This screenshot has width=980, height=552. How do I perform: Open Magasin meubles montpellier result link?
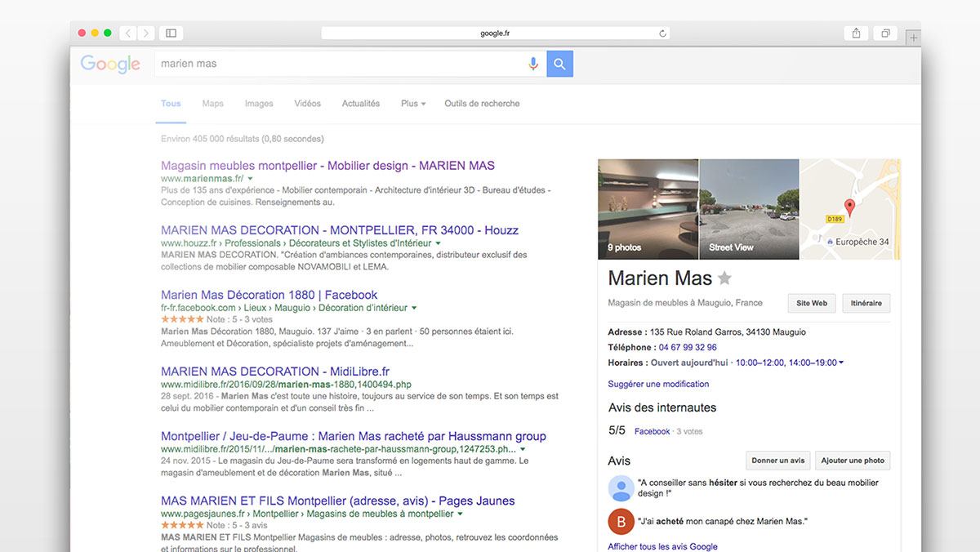(x=327, y=166)
